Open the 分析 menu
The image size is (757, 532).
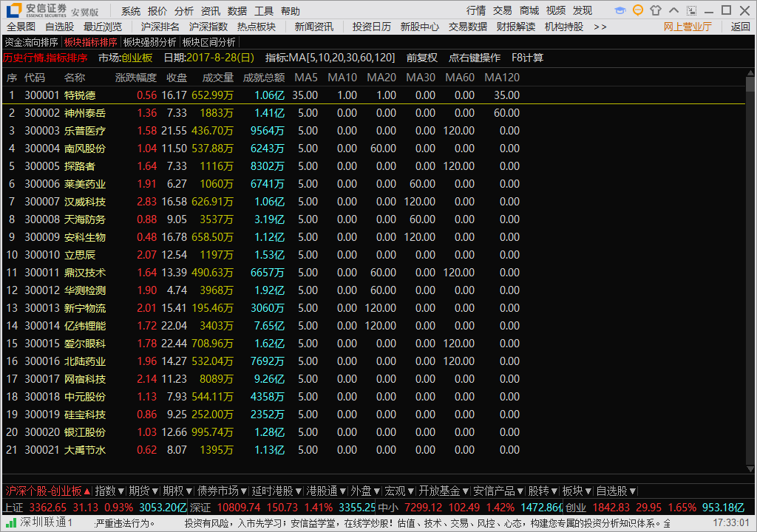184,10
